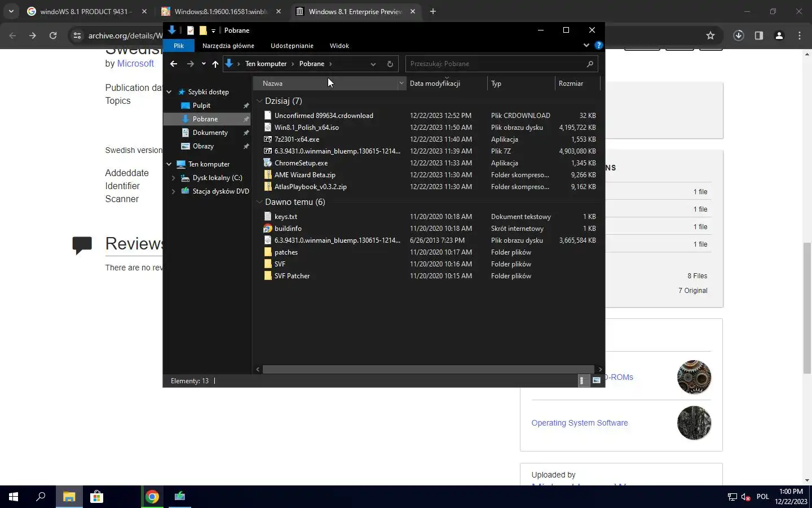Click the search magnifier in Explorer
This screenshot has width=812, height=508.
590,64
